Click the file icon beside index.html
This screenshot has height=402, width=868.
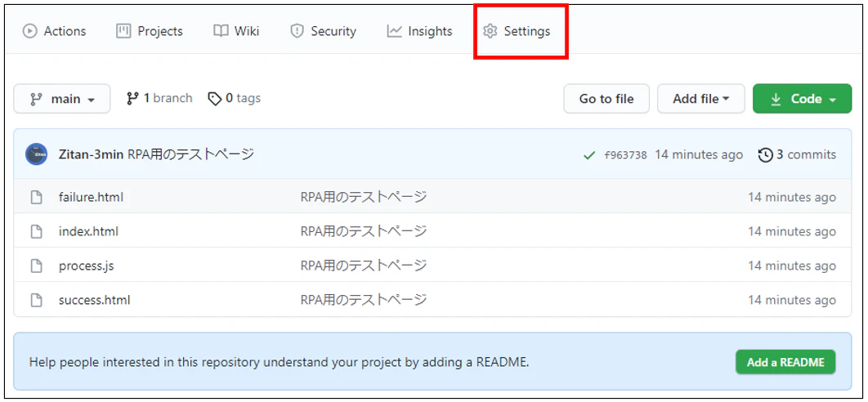pos(37,231)
